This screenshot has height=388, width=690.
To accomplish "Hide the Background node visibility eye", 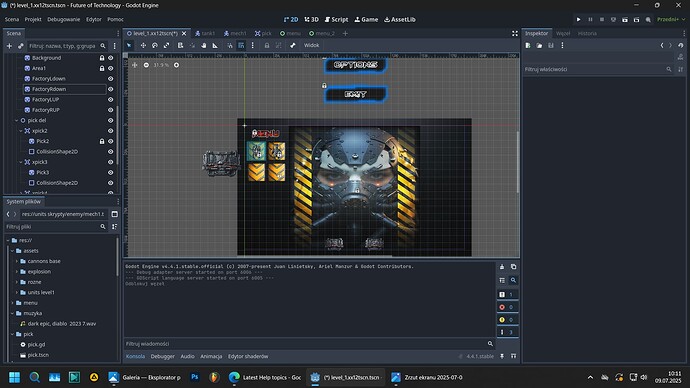I will click(x=110, y=58).
